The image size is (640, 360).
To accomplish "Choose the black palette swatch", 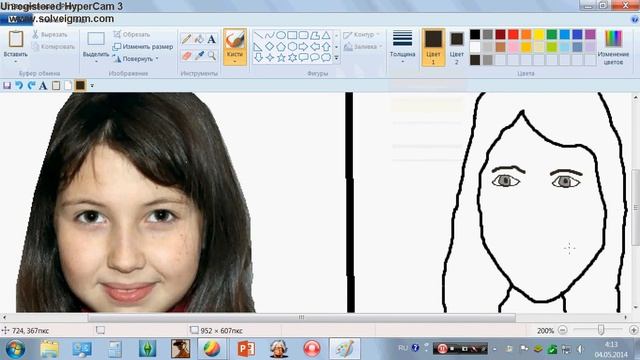I will tap(475, 34).
